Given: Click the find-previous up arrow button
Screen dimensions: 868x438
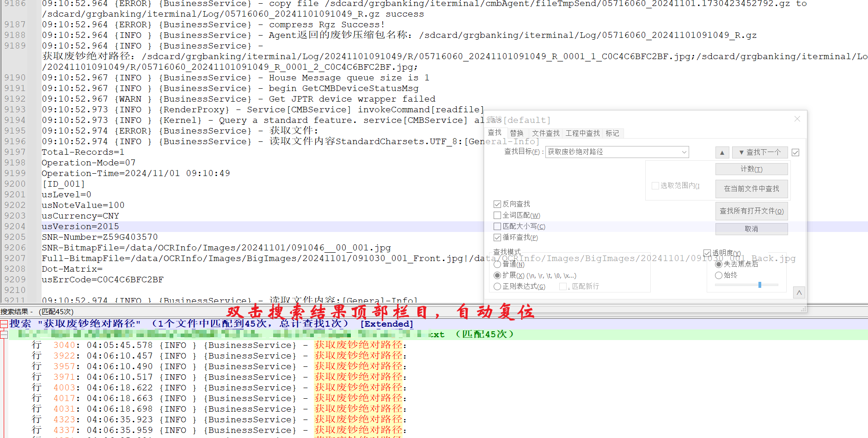Looking at the screenshot, I should pos(722,152).
